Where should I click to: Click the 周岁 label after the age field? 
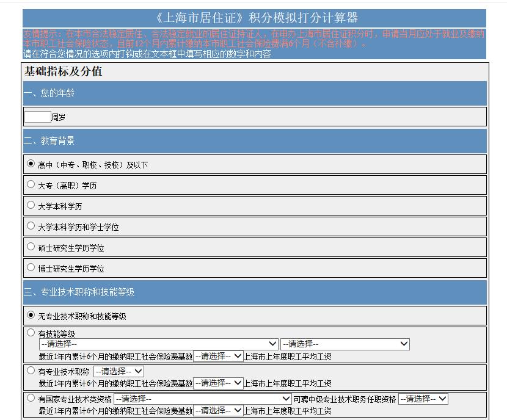59,117
